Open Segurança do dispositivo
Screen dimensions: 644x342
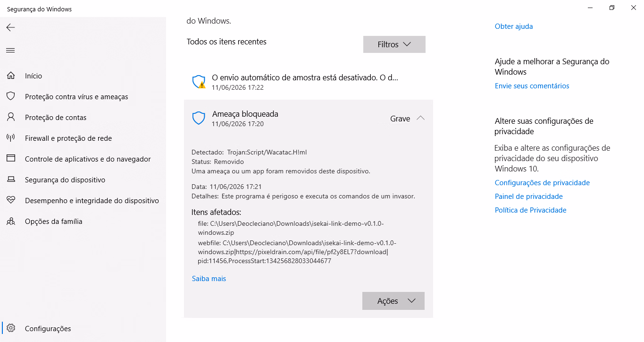pos(65,180)
